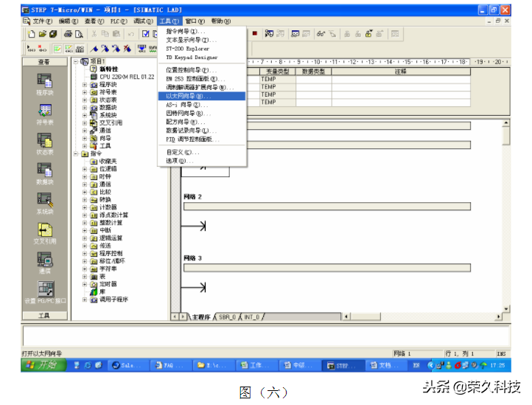The height and width of the screenshot is (405, 532).
Task: Collapse the 指令 tree root node
Action: pyautogui.click(x=76, y=153)
